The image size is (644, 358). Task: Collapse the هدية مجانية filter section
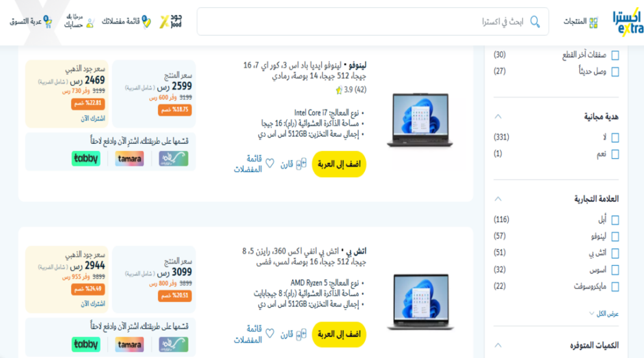click(498, 117)
